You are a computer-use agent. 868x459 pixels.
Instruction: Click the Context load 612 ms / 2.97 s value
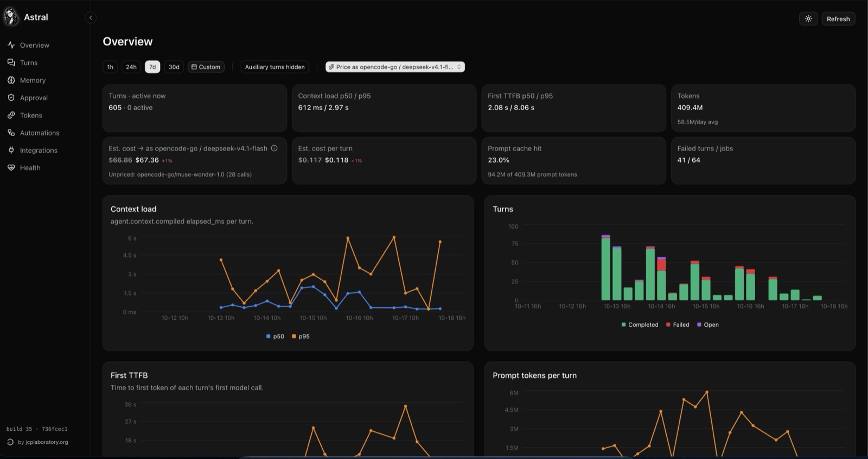[323, 107]
